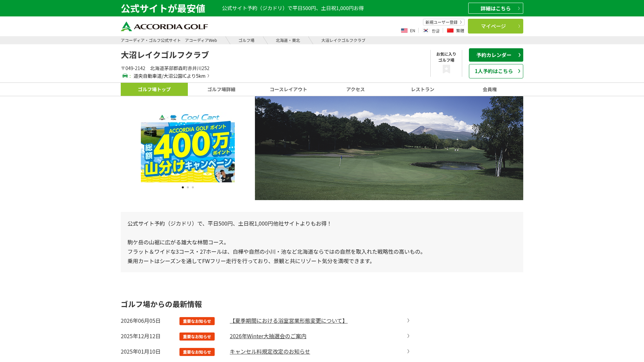Click the 詳細はこちら button in green banner
The image size is (644, 362).
click(496, 8)
